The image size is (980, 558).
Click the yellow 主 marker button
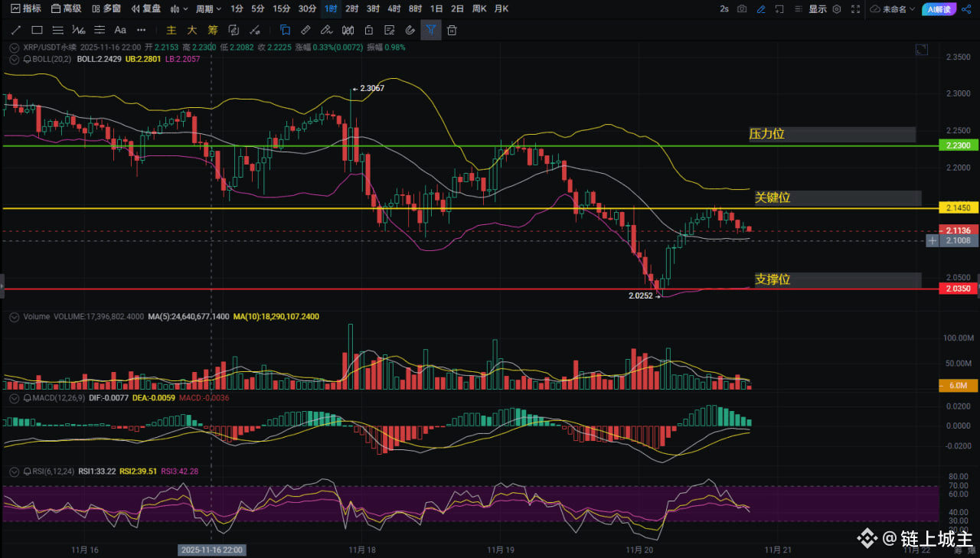coord(171,31)
